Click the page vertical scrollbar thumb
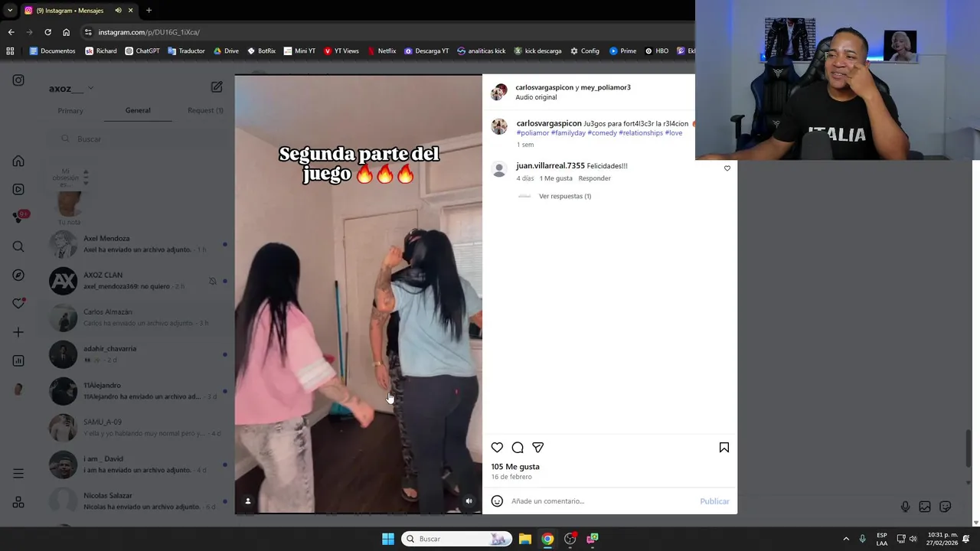The width and height of the screenshot is (980, 551). 969,447
